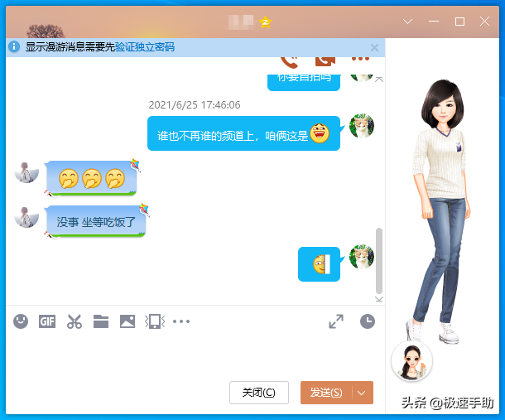Click the peeking emoji message bubble
The width and height of the screenshot is (505, 420).
pos(320,264)
